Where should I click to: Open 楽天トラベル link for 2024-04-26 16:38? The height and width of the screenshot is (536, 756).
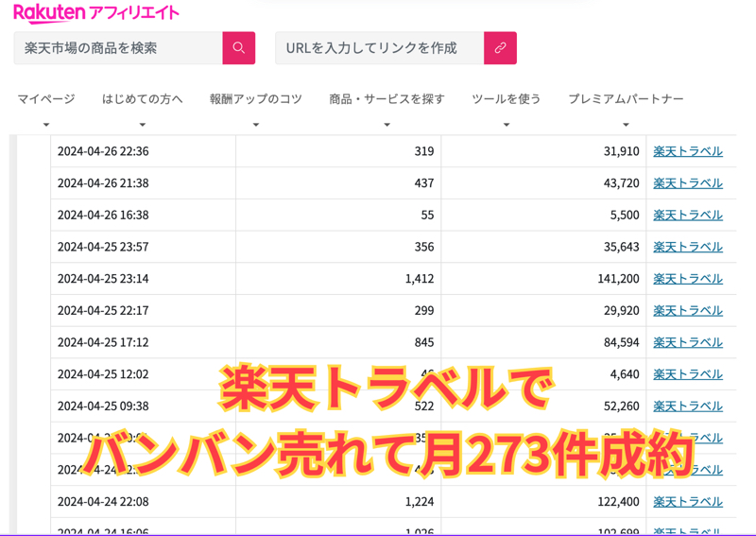(x=688, y=215)
